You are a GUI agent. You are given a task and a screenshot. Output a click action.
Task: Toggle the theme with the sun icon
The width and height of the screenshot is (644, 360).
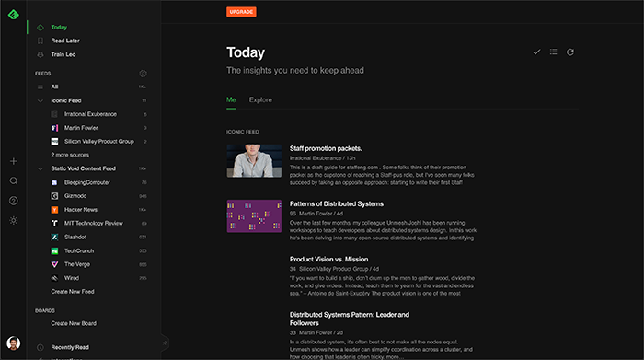pyautogui.click(x=14, y=220)
